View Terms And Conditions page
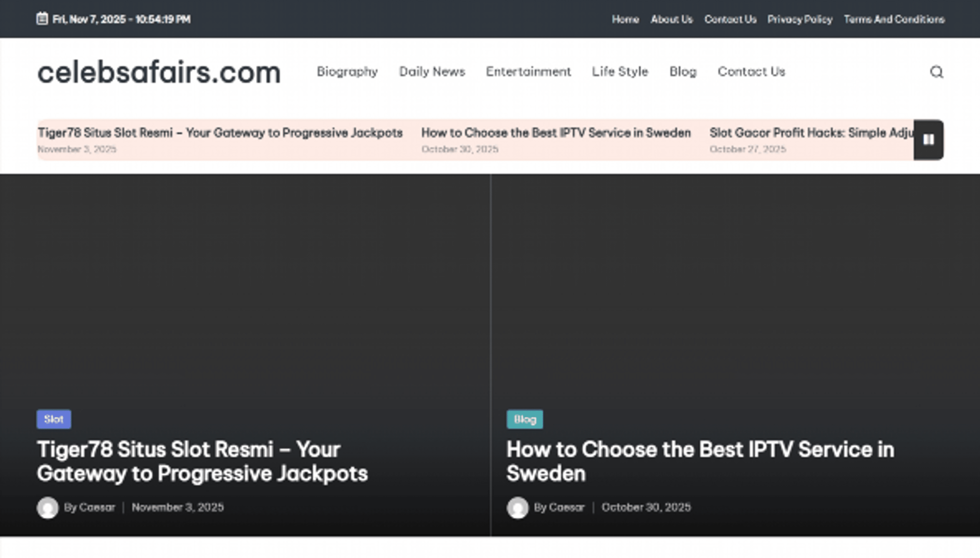Viewport: 980px width, 558px height. 894,19
